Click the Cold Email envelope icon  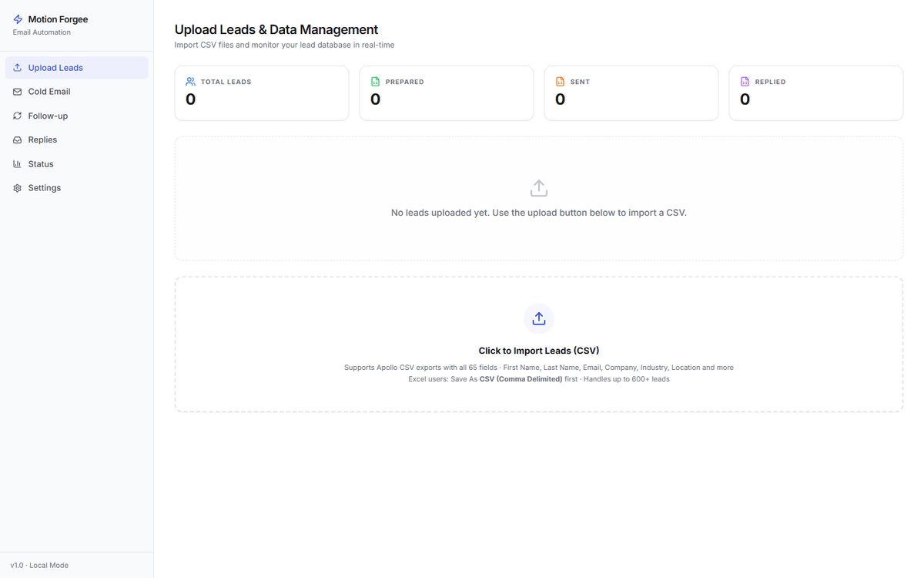click(18, 92)
